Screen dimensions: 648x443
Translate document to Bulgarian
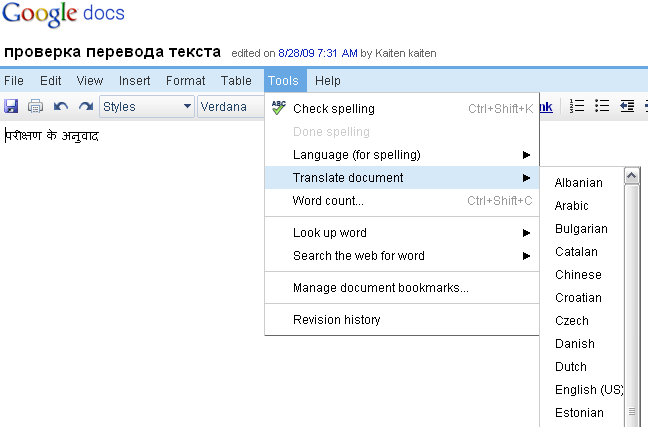(581, 229)
